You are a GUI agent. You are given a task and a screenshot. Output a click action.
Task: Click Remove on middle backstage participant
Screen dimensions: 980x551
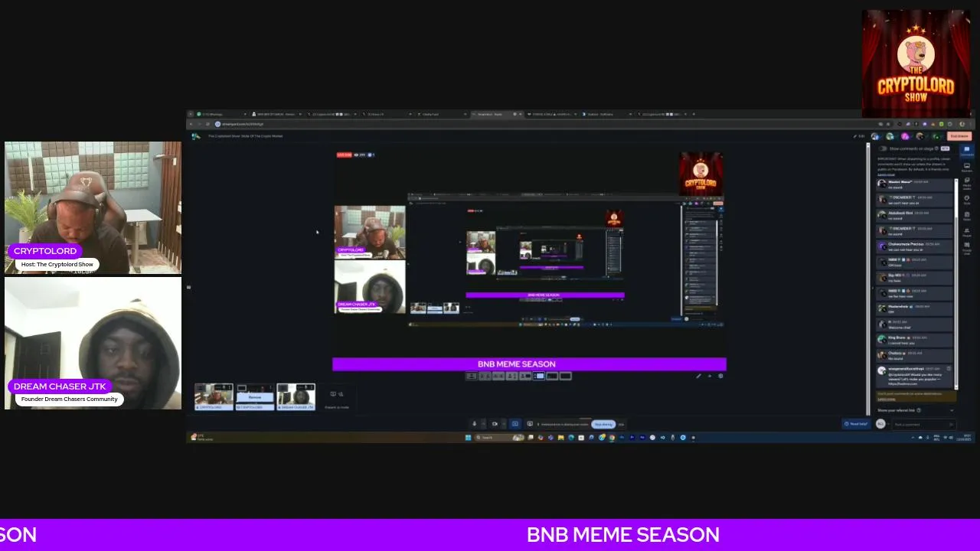tap(255, 397)
